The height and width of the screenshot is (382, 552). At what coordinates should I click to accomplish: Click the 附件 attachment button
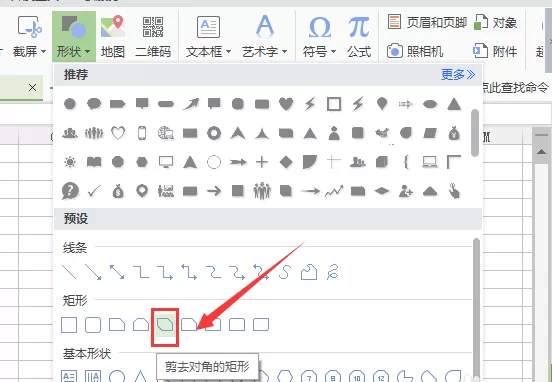[x=495, y=51]
